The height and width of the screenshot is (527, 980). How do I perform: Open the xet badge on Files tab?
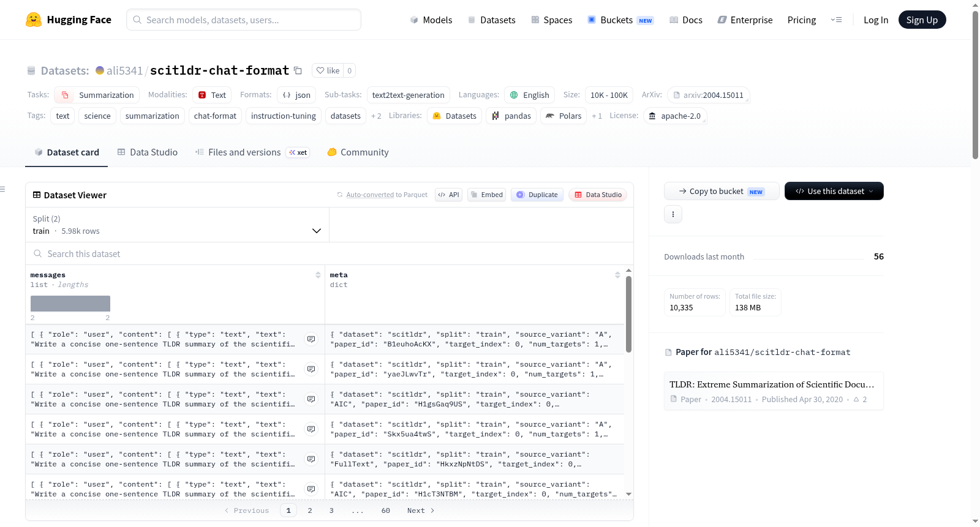298,152
